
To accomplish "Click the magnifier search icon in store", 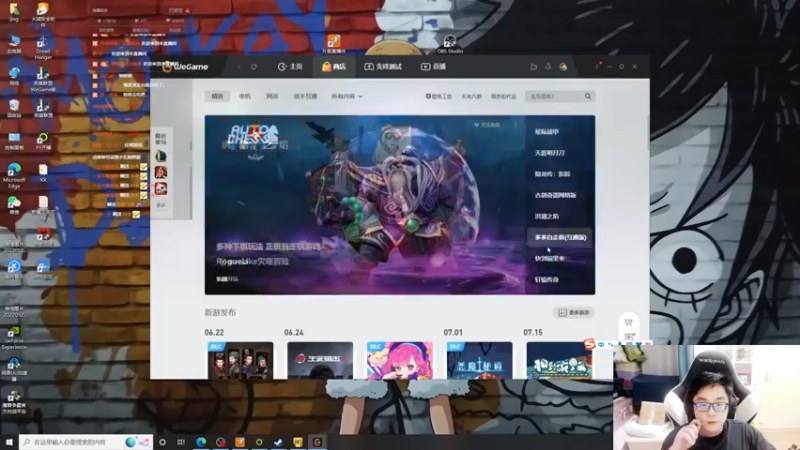I will (588, 96).
